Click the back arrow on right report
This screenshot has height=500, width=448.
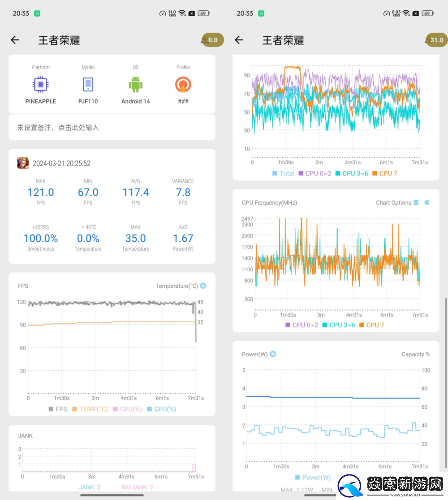click(239, 40)
